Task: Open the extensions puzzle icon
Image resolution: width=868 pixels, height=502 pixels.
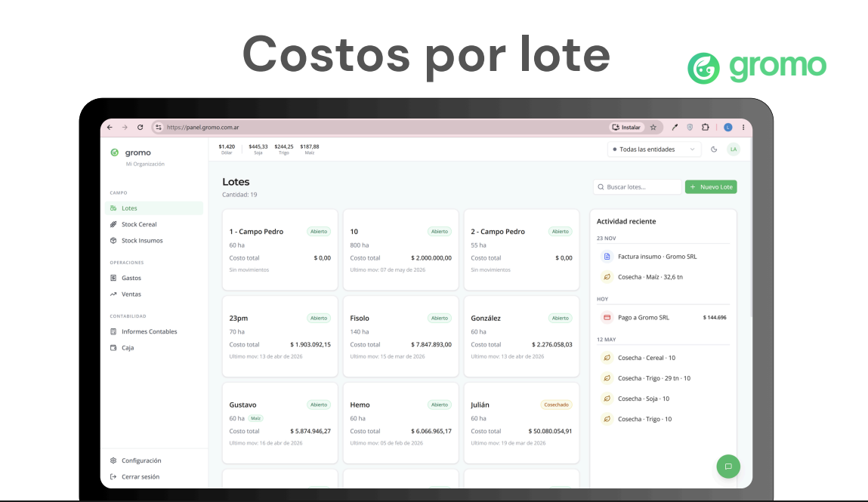Action: (706, 127)
